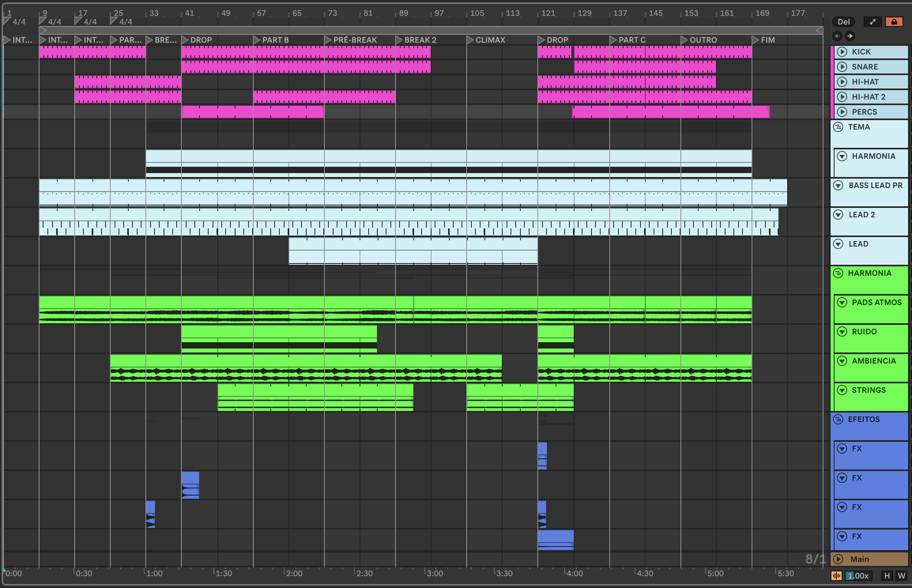
Task: Click the Del locator button
Action: click(843, 22)
